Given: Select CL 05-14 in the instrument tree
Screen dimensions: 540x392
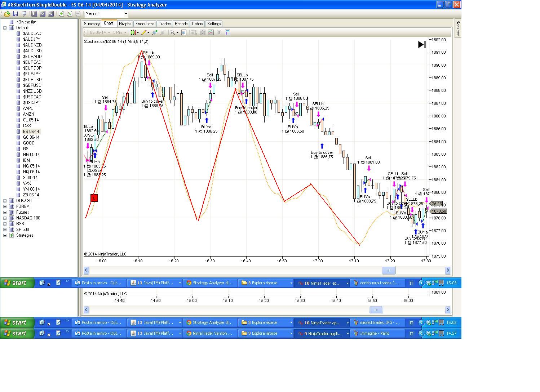Looking at the screenshot, I should pos(31,120).
